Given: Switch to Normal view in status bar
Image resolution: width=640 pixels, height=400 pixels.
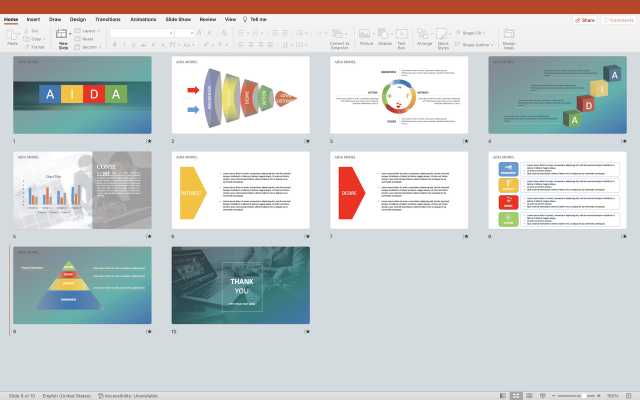Looking at the screenshot, I should pos(502,396).
